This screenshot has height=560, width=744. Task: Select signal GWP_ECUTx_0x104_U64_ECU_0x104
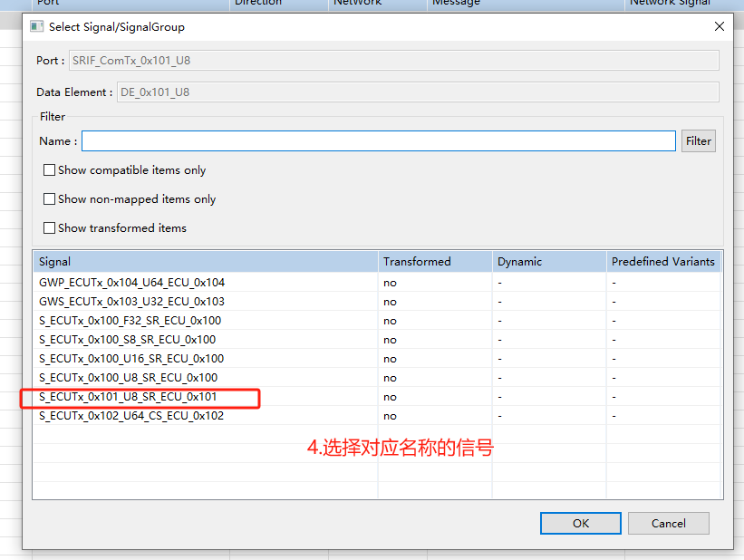pos(131,283)
